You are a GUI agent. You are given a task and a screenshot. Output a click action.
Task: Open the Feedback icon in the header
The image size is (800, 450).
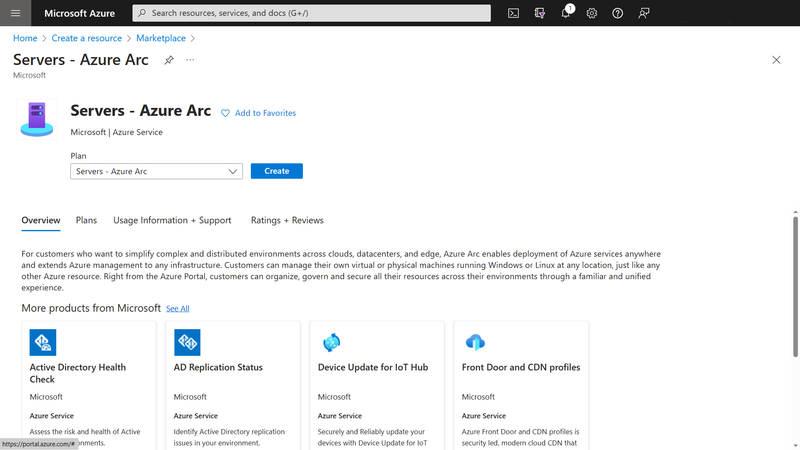644,13
